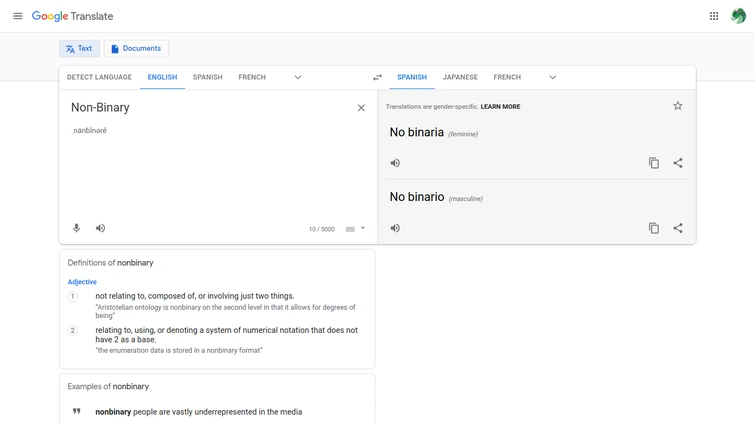755x424 pixels.
Task: Click the Aristotelian ontology example sentence
Action: (225, 311)
